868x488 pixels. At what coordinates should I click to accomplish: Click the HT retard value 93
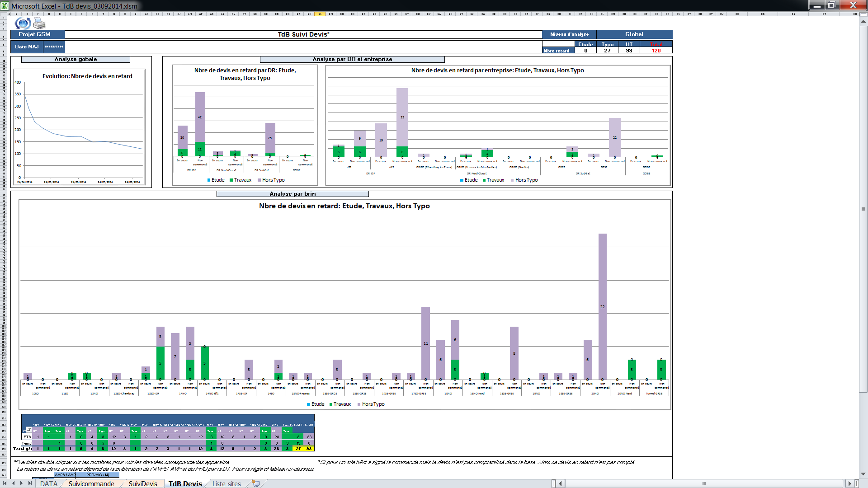tap(629, 51)
